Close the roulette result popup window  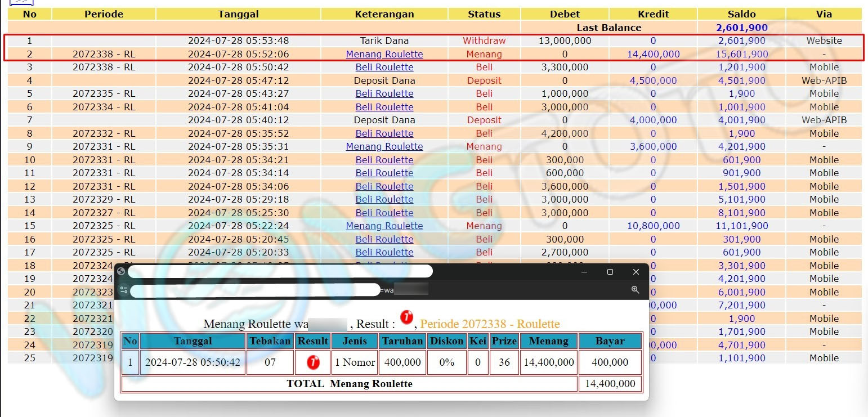pyautogui.click(x=636, y=272)
